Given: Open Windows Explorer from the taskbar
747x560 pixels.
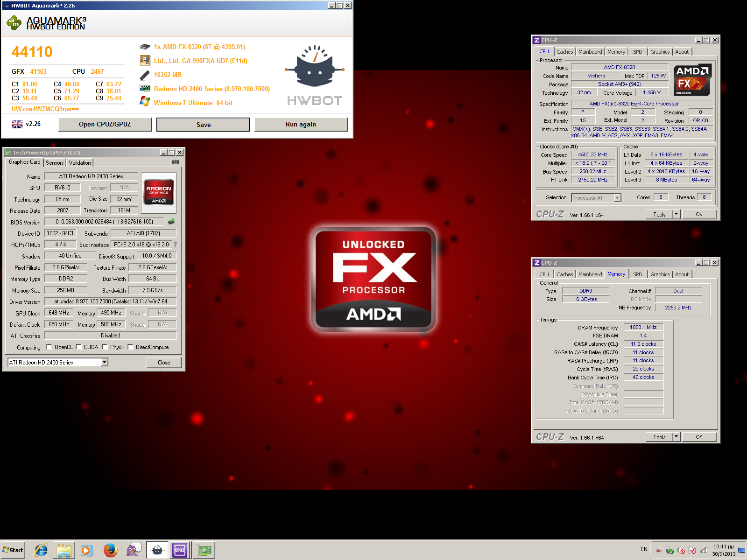Looking at the screenshot, I should point(63,550).
